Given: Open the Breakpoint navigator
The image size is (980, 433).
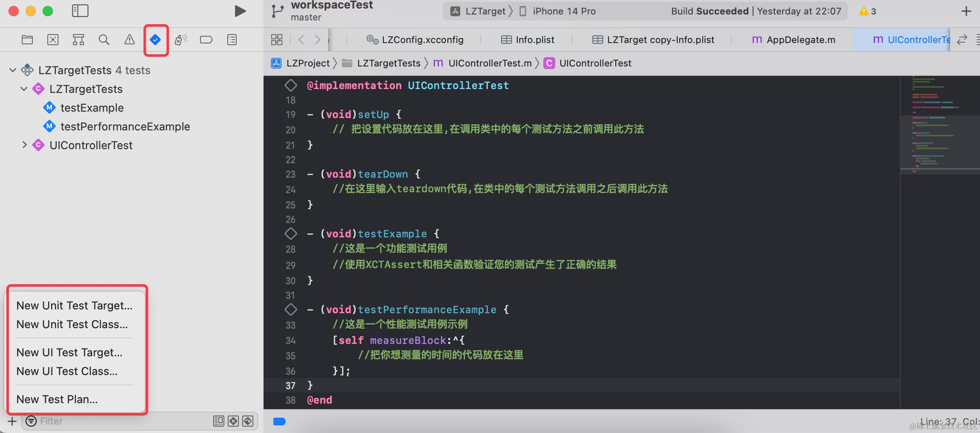Looking at the screenshot, I should (x=206, y=40).
